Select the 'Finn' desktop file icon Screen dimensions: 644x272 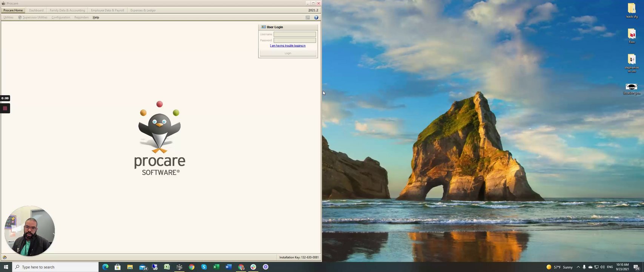pyautogui.click(x=632, y=36)
